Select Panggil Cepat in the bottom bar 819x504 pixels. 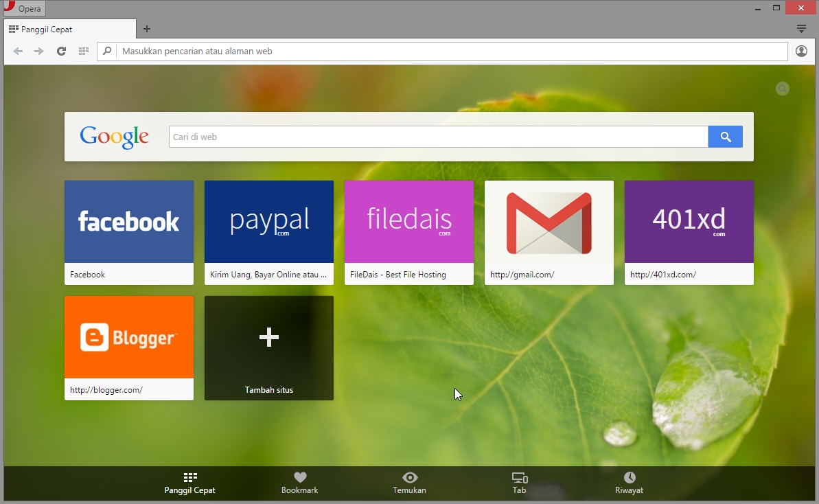pyautogui.click(x=189, y=481)
